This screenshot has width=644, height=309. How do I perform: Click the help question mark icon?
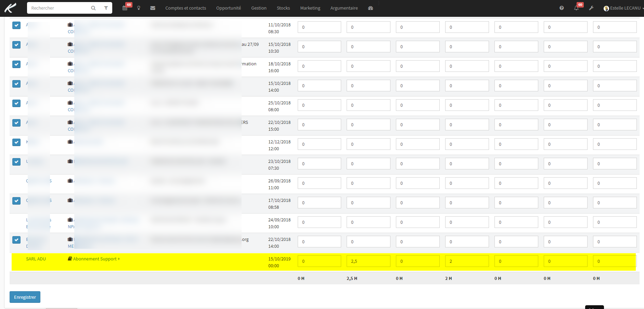pos(562,8)
